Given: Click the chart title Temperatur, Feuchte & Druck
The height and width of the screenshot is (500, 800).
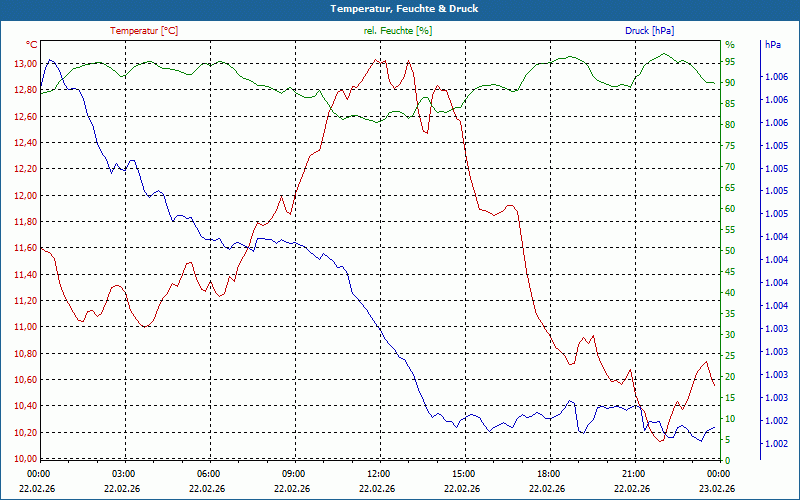Looking at the screenshot, I should point(404,9).
